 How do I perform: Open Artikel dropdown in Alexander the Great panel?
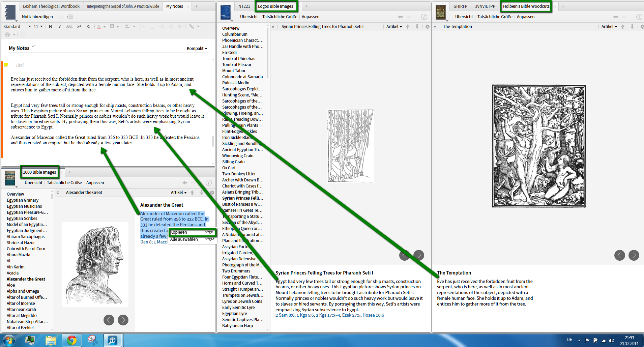(179, 193)
